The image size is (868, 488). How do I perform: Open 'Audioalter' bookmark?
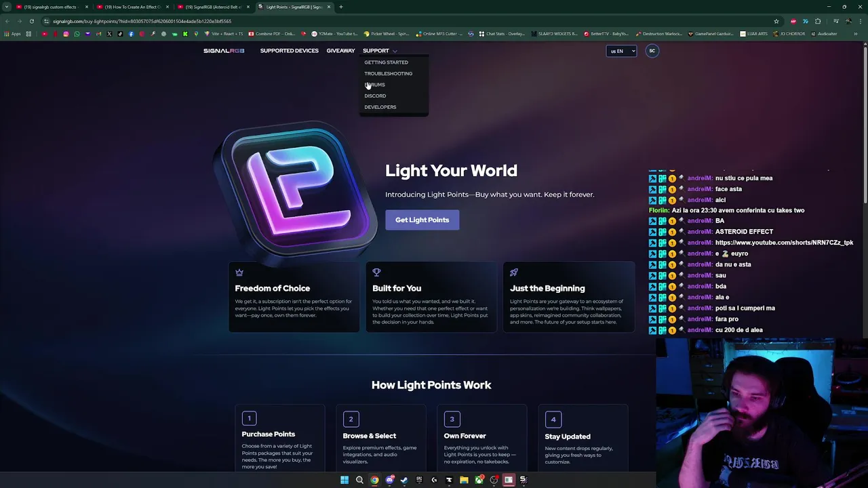tap(824, 34)
